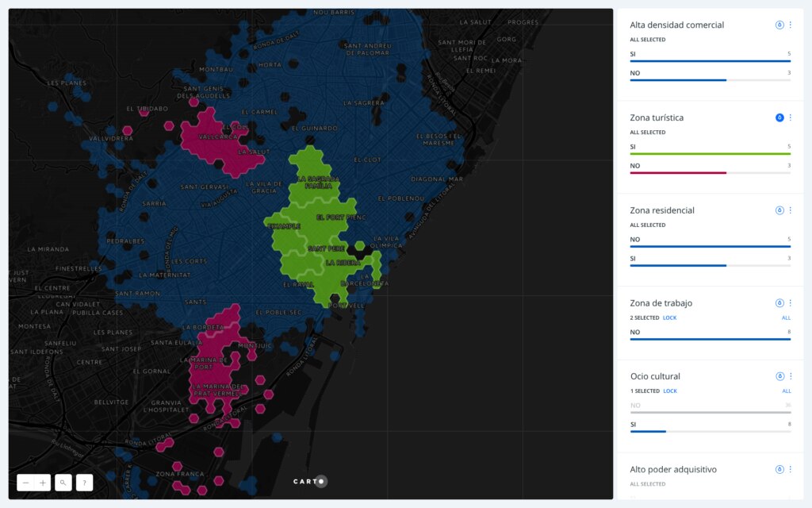Screen dimensions: 812x508
Task: Click magenta NO bar in Zona turística
Action: (678, 173)
